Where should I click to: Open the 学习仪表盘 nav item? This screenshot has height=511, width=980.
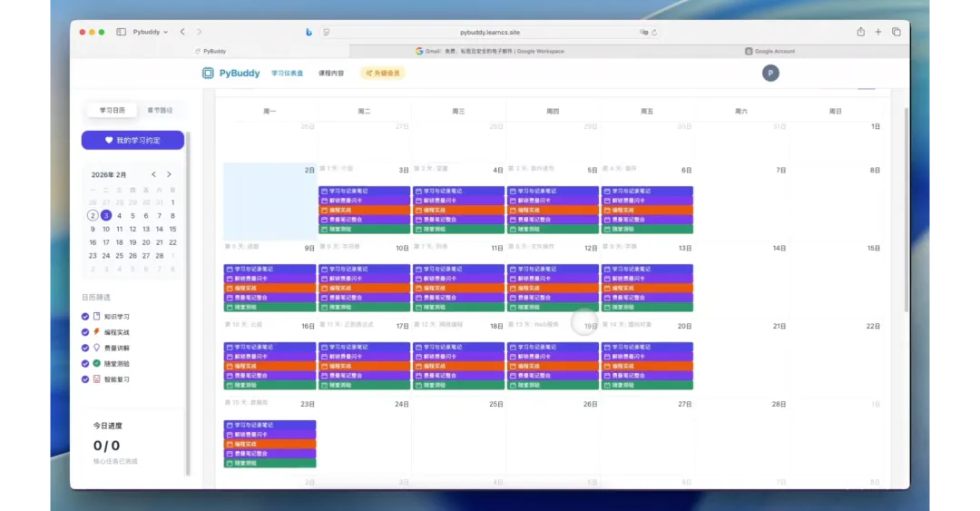pos(288,74)
